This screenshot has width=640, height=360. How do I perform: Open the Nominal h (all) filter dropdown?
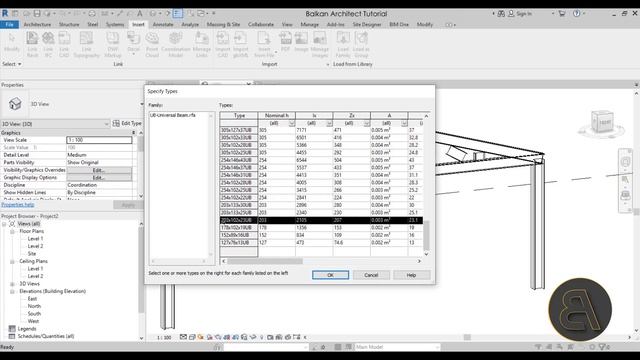(292, 123)
